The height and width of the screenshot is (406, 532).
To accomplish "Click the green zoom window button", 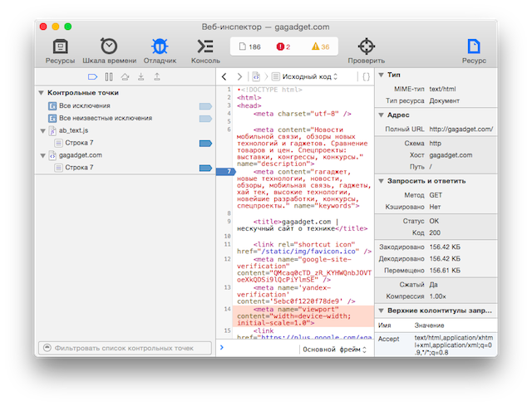I will coord(68,27).
